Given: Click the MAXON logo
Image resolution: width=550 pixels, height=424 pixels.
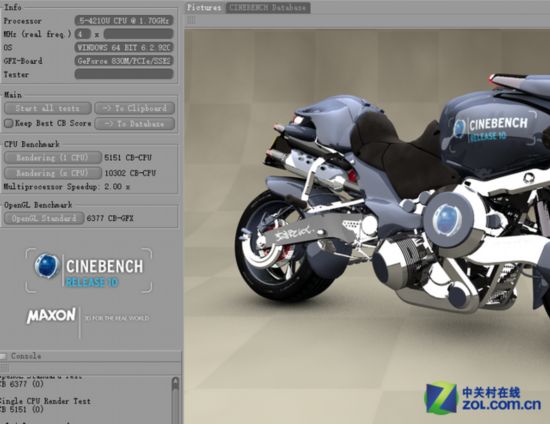Looking at the screenshot, I should [51, 316].
